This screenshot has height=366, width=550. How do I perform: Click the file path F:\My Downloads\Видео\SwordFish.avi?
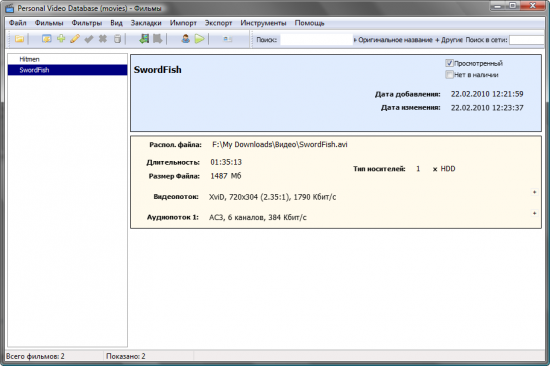[x=280, y=144]
